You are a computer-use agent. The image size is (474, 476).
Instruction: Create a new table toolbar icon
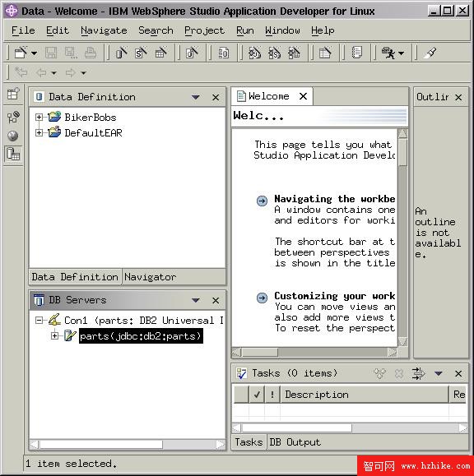click(x=160, y=53)
